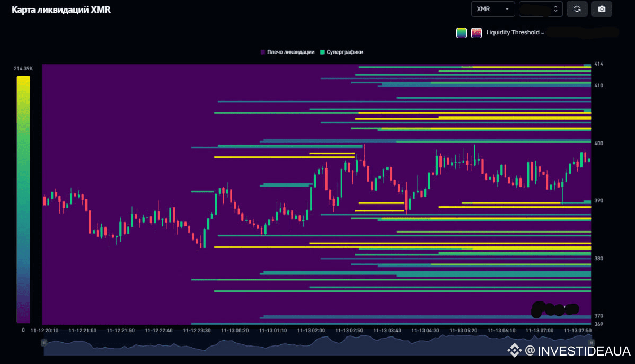Click the Карта ликвидаций XMR title
This screenshot has width=635, height=364.
click(61, 10)
